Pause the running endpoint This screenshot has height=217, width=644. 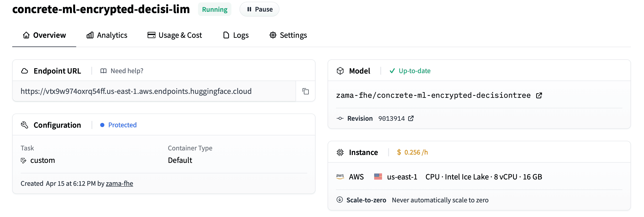click(259, 9)
